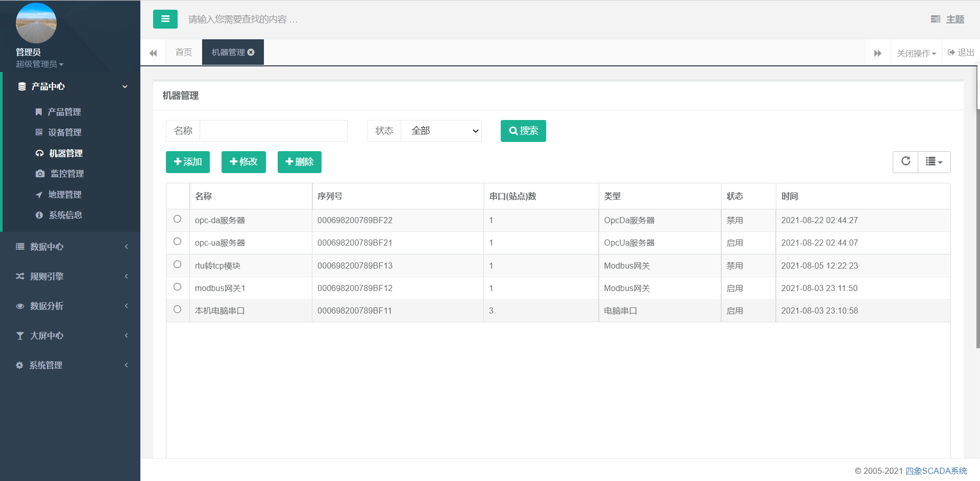This screenshot has height=481, width=980.
Task: Open 设备管理 in the sidebar
Action: click(65, 133)
